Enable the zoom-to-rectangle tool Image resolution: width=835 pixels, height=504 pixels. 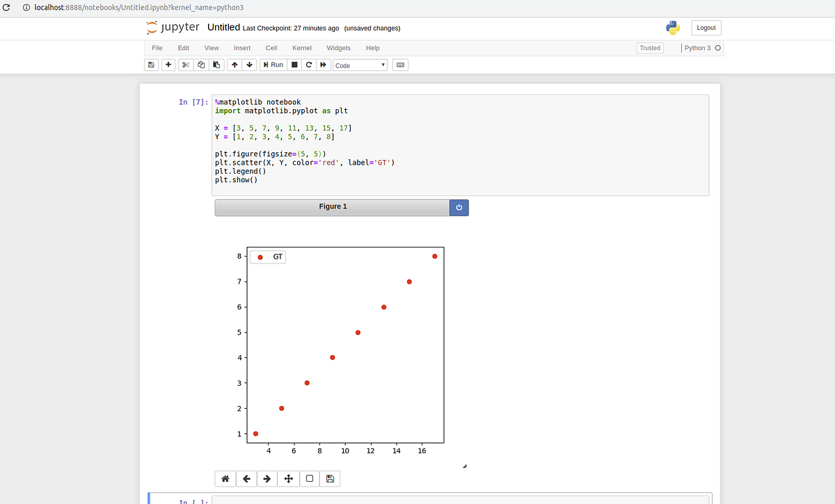tap(309, 478)
